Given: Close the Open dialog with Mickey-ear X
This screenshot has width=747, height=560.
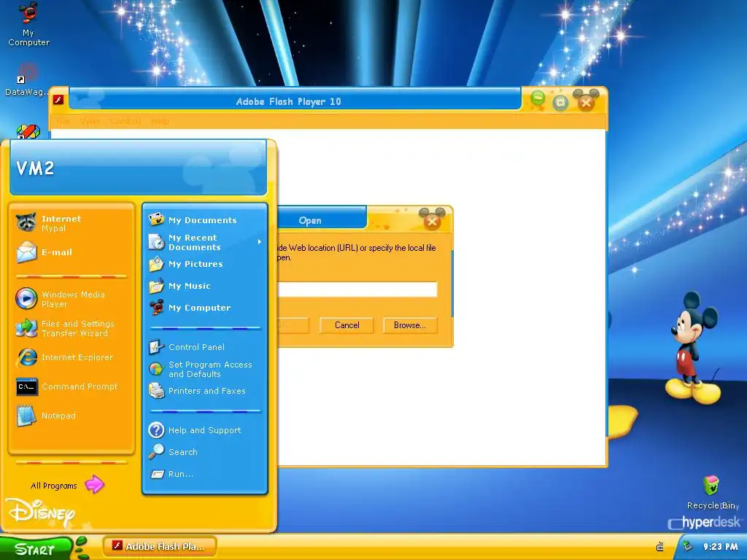Looking at the screenshot, I should coord(432,220).
